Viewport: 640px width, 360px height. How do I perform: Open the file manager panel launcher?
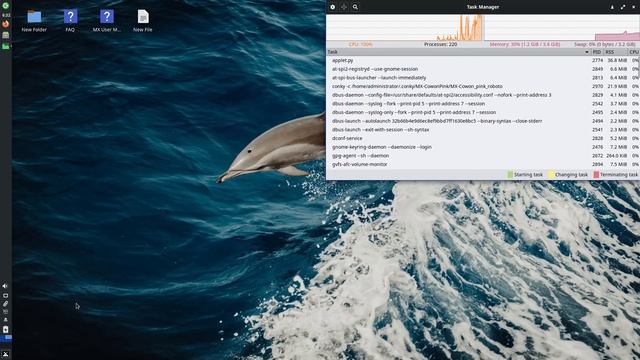click(x=6, y=35)
